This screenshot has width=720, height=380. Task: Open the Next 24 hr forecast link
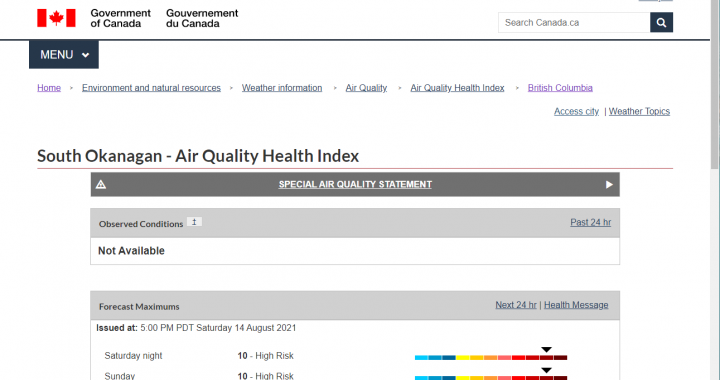pos(516,305)
